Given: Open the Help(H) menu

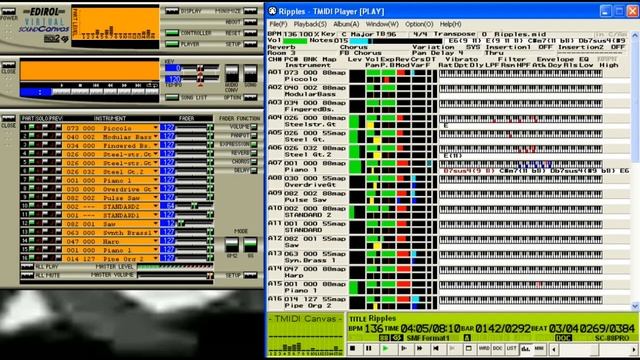Looking at the screenshot, I should point(451,24).
